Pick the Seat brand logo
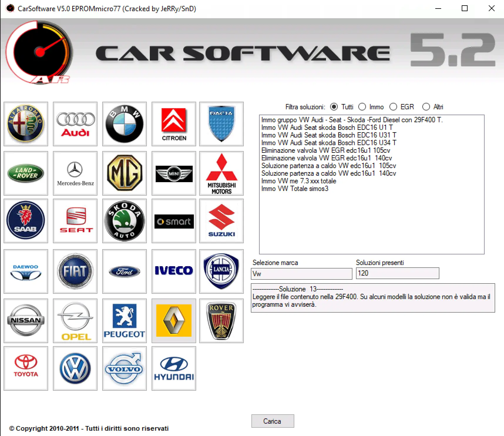The image size is (504, 436). pyautogui.click(x=75, y=221)
